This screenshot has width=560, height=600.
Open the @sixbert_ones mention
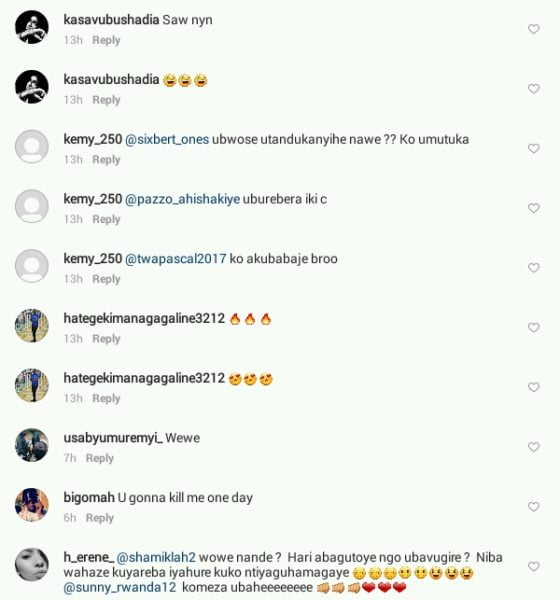(x=167, y=139)
